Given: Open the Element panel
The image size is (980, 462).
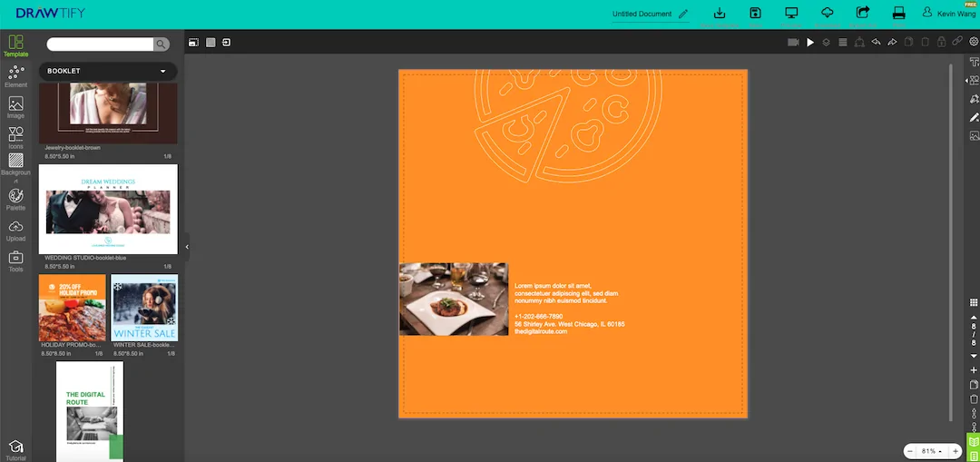Looking at the screenshot, I should (x=15, y=76).
